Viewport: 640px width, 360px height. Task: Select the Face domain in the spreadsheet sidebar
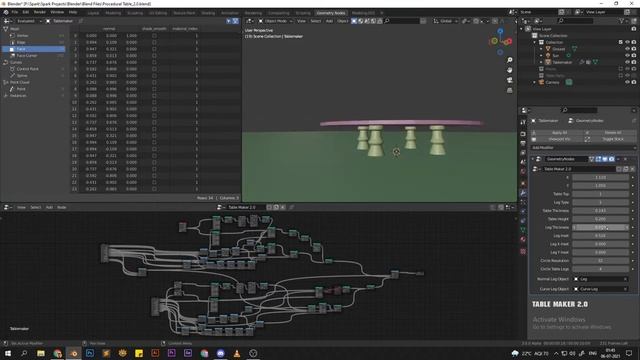click(x=33, y=49)
